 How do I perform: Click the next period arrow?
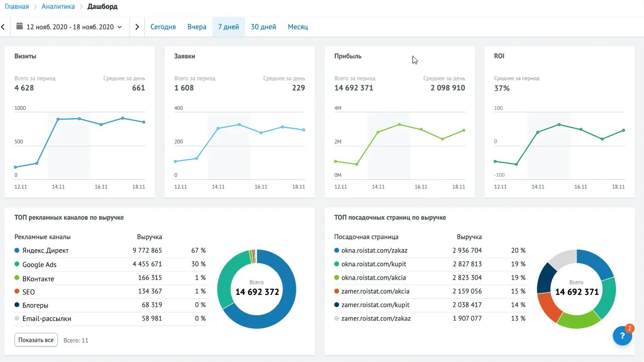pyautogui.click(x=137, y=27)
